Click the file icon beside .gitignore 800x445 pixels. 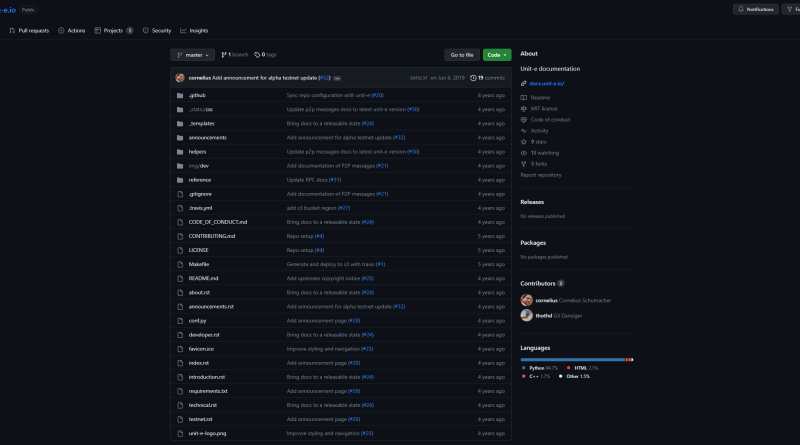pyautogui.click(x=180, y=194)
